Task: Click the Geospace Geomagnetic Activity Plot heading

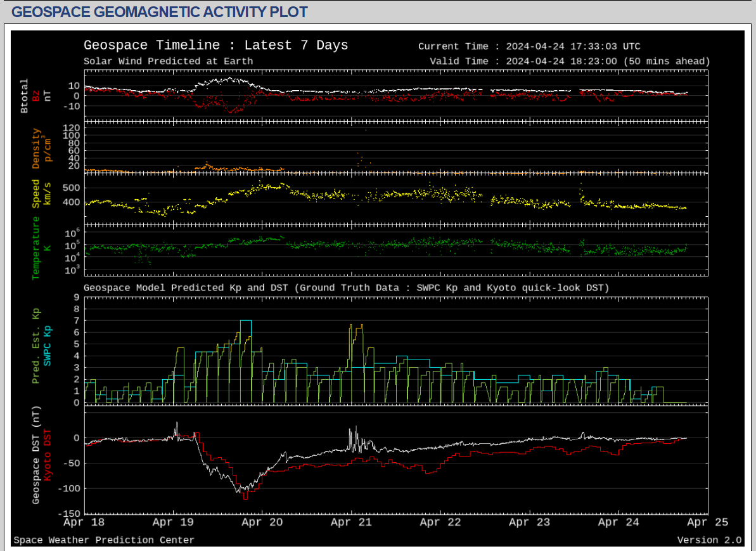Action: [x=160, y=11]
